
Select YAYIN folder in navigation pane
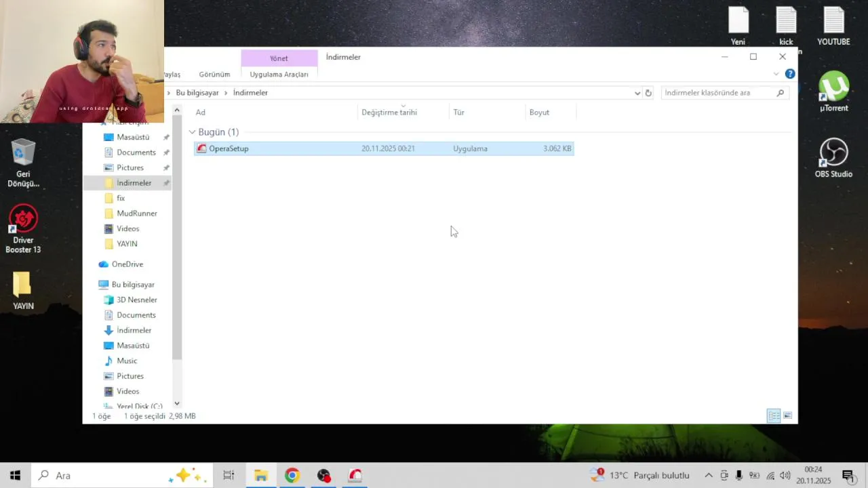[x=127, y=244]
